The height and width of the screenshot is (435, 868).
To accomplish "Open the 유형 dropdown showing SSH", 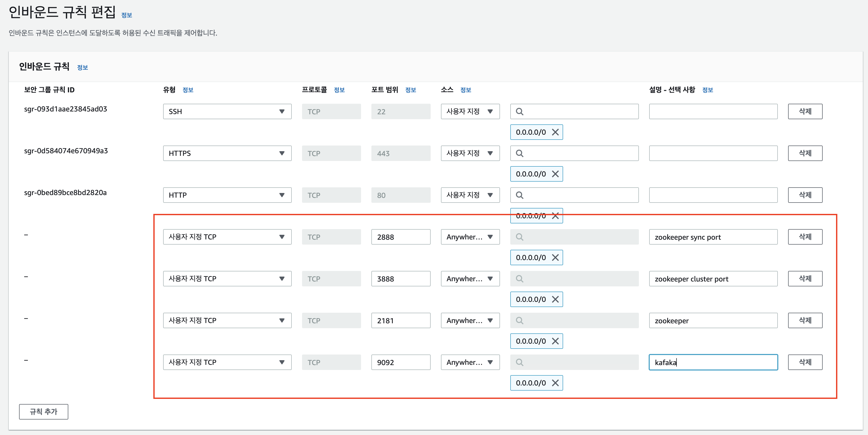I will coord(227,112).
